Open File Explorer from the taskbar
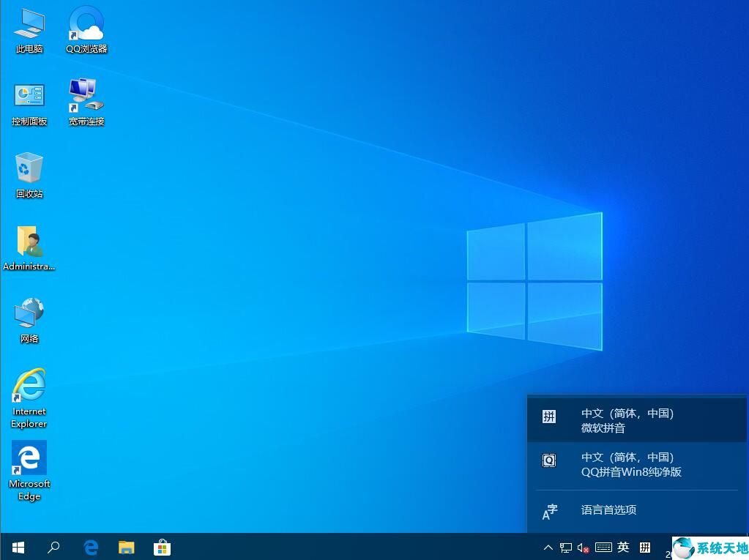The height and width of the screenshot is (560, 749). coord(126,547)
